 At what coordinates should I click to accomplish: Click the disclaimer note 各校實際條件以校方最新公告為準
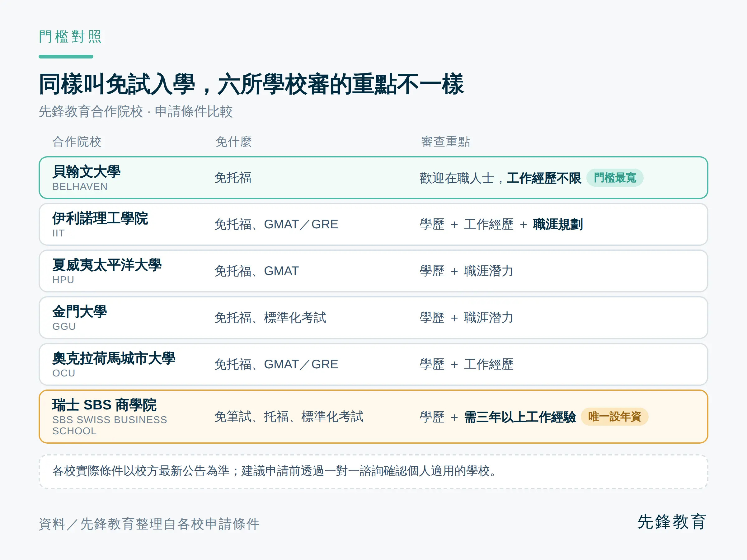141,471
